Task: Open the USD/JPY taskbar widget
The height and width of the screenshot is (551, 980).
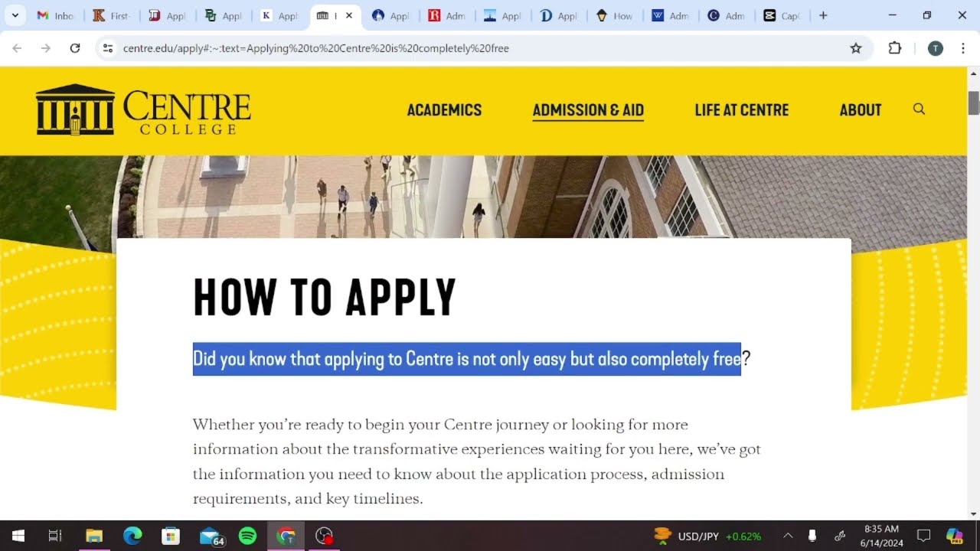Action: click(x=707, y=536)
